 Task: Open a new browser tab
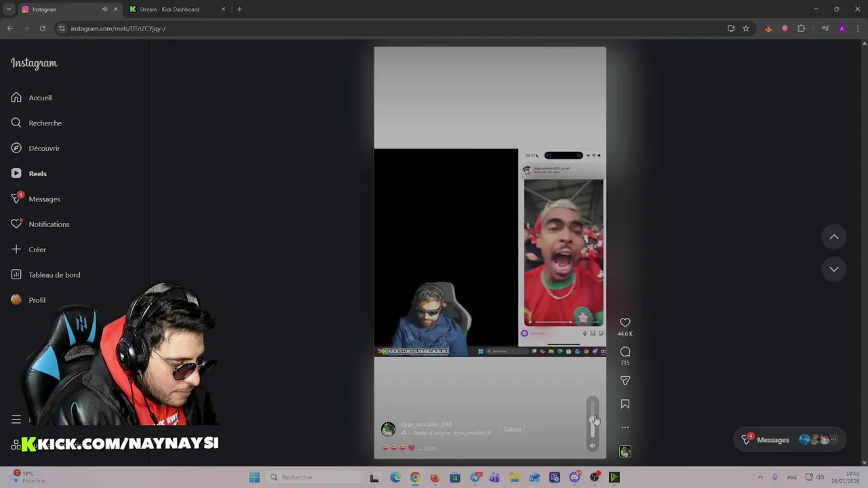(239, 9)
